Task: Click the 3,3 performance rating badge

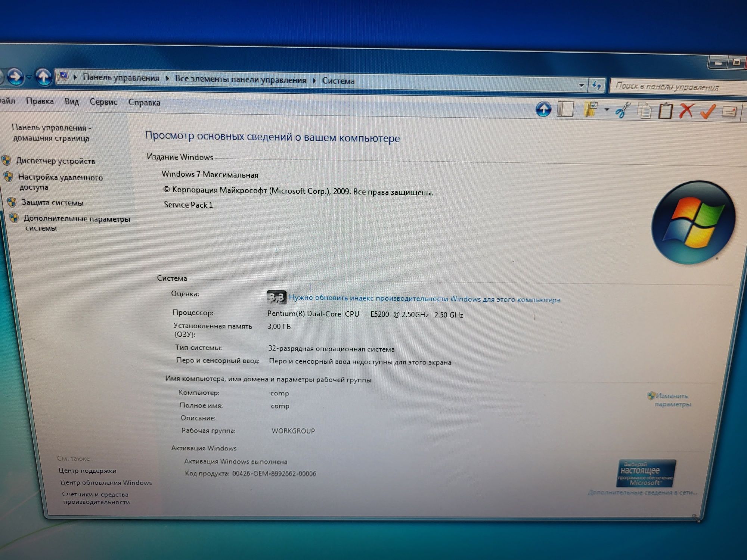Action: pos(277,297)
